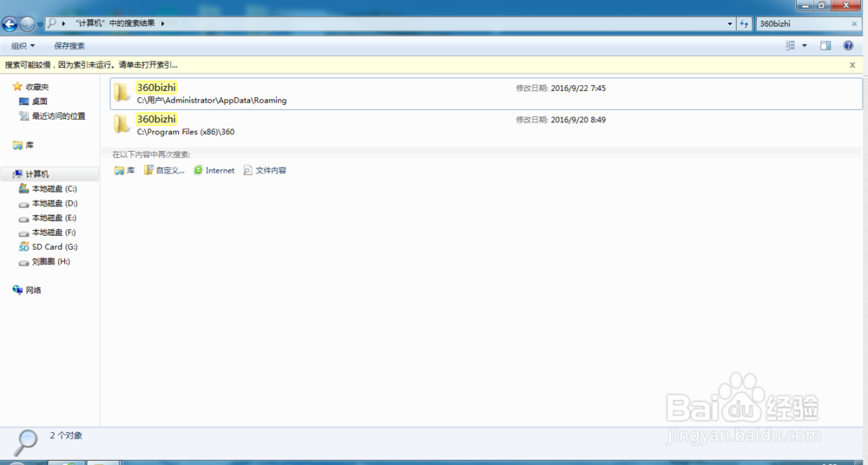Open Help question mark icon
Image resolution: width=868 pixels, height=465 pixels.
click(848, 45)
